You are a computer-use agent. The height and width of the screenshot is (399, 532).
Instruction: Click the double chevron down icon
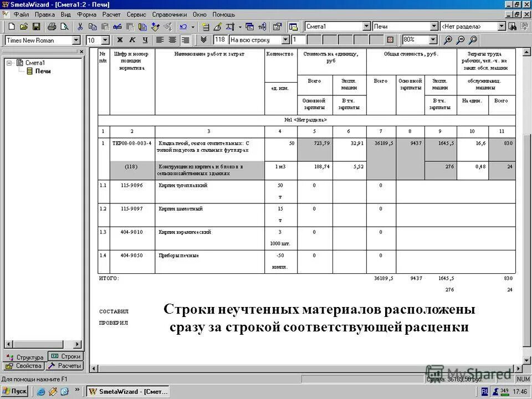[x=203, y=40]
